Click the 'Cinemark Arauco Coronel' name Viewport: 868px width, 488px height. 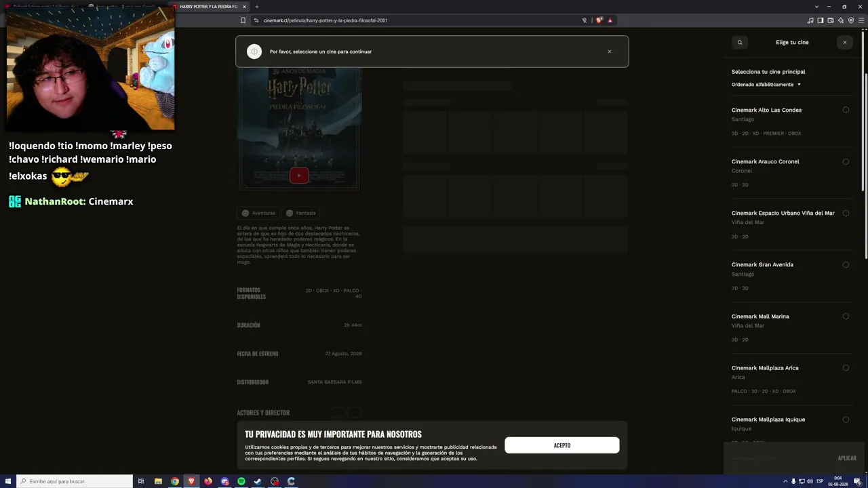(x=765, y=161)
